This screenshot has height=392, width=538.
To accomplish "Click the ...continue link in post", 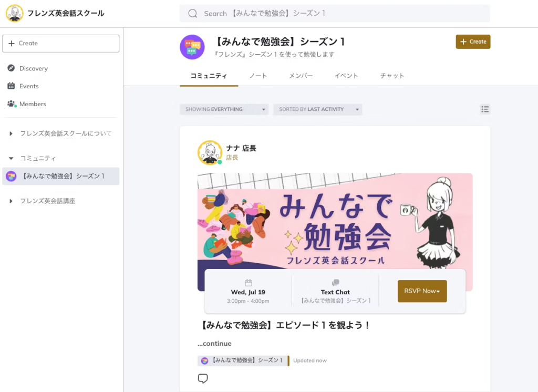I will [214, 344].
